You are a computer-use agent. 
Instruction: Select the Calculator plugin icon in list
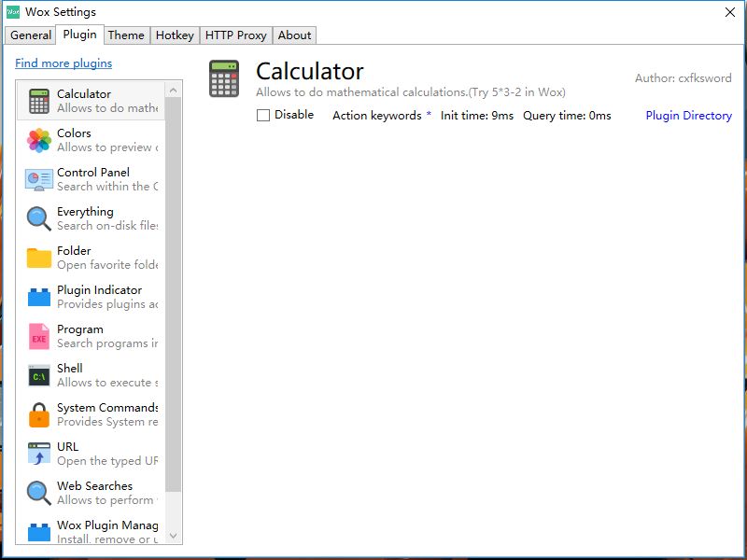point(39,101)
